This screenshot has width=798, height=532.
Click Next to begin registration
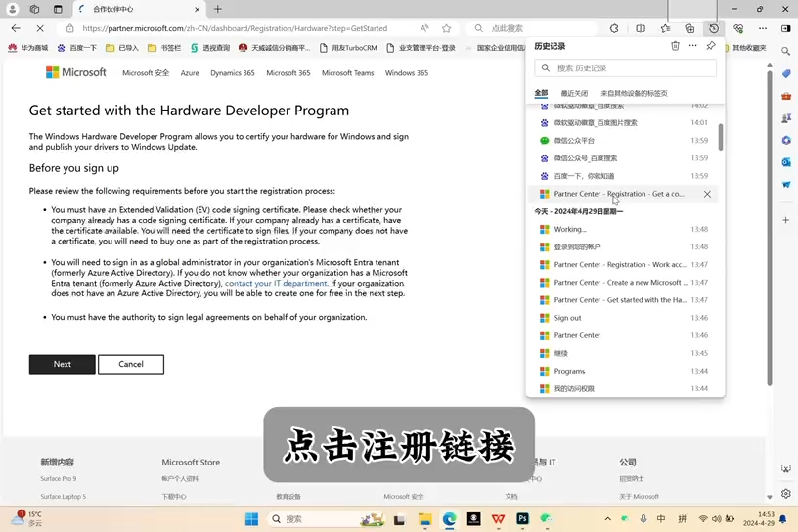coord(62,364)
